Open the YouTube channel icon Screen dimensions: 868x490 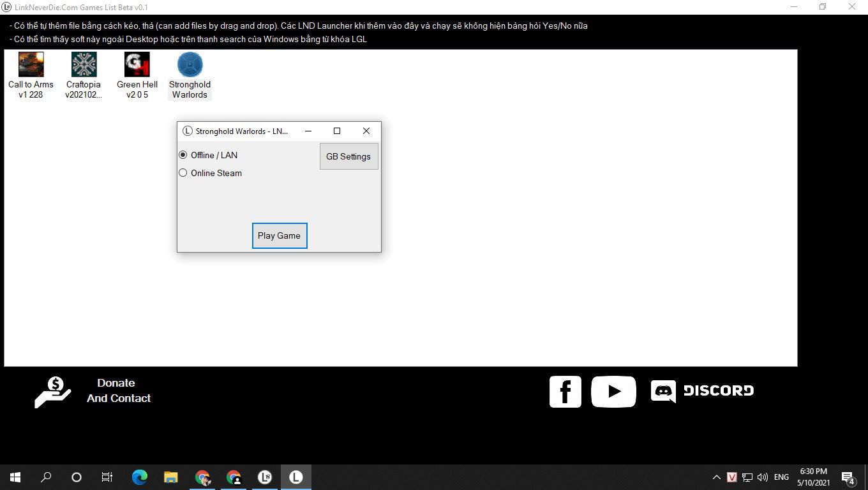(613, 392)
